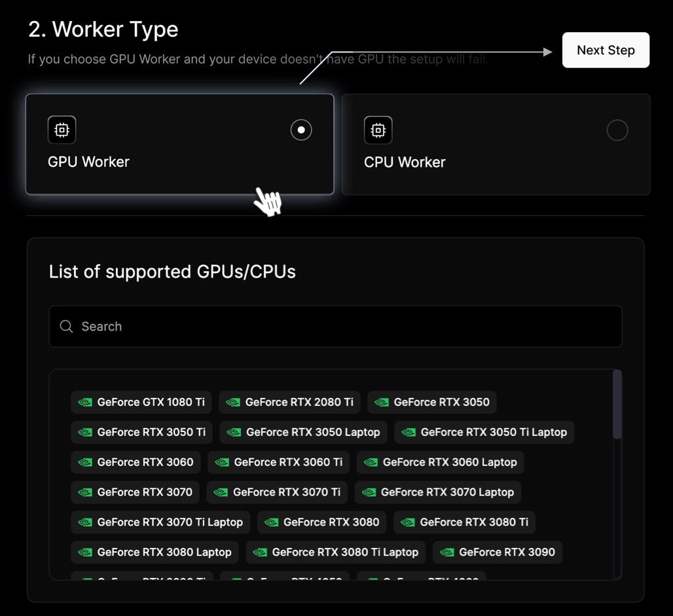The height and width of the screenshot is (616, 673).
Task: Click the magnifier search icon
Action: pos(67,326)
